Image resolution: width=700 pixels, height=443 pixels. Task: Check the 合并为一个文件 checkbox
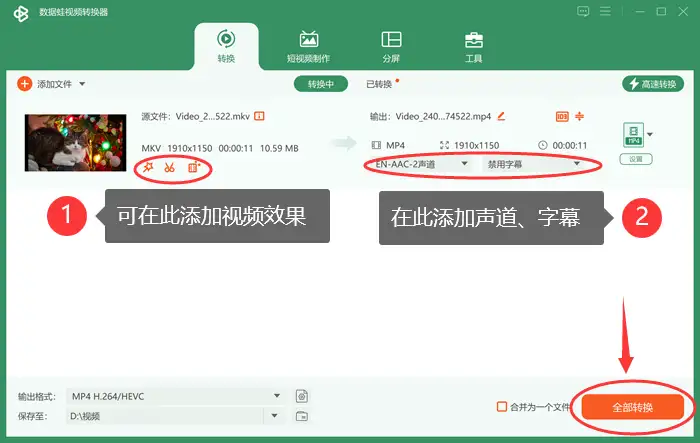(x=502, y=406)
